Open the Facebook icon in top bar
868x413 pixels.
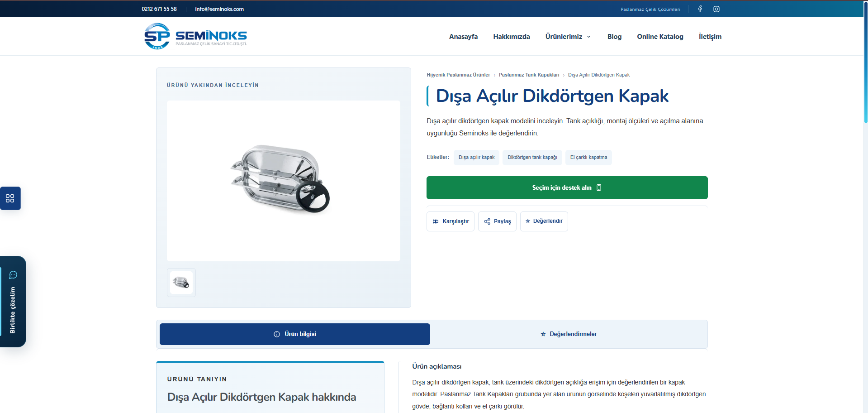[x=700, y=9]
